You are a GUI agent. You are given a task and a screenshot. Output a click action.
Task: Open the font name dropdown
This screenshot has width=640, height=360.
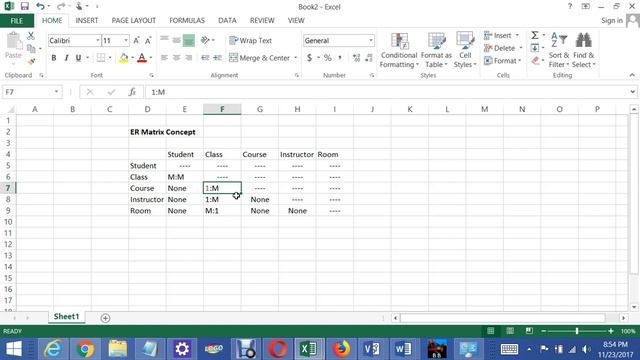click(x=98, y=40)
